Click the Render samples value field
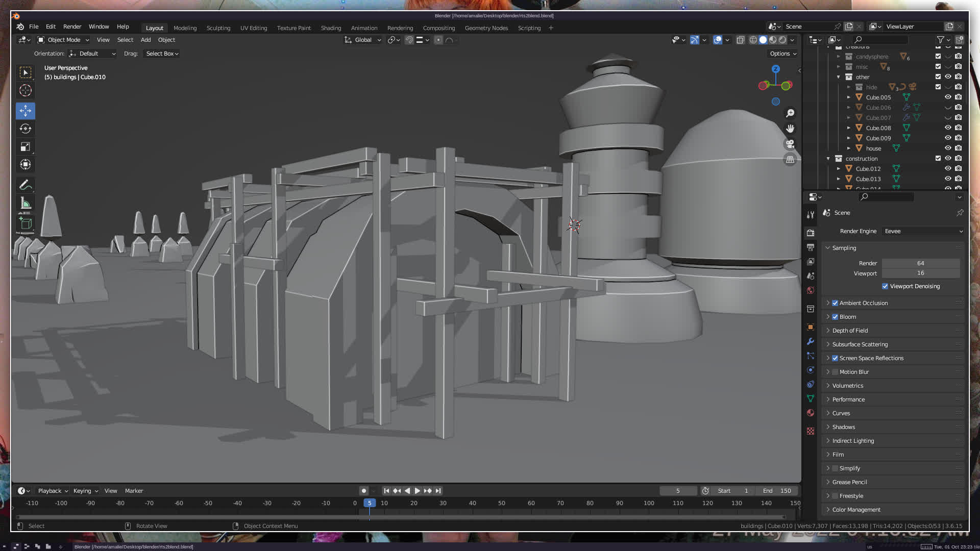Screen dimensions: 980x551 click(920, 263)
